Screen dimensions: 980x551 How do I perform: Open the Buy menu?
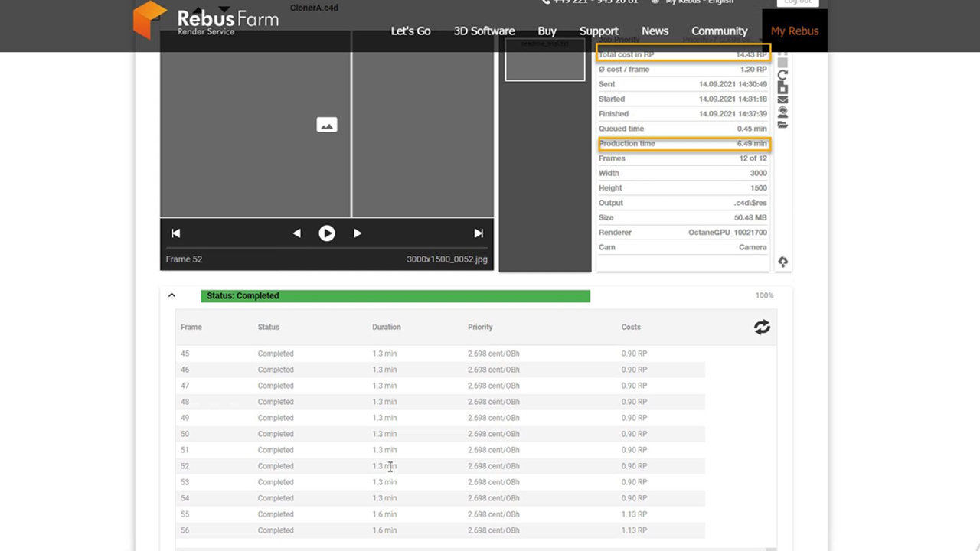click(x=547, y=31)
